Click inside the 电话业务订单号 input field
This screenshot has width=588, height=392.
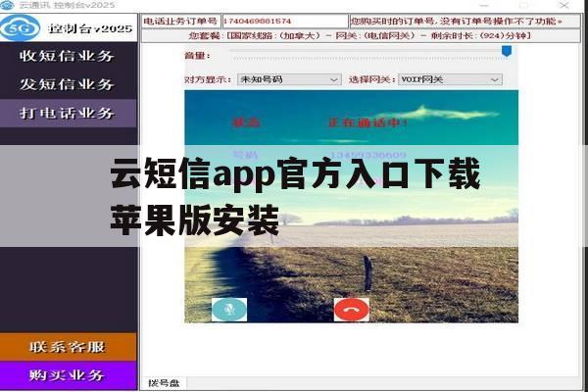(x=285, y=21)
